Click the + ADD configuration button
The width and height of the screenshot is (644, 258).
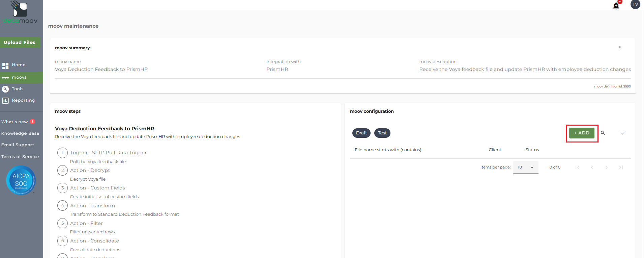[582, 133]
